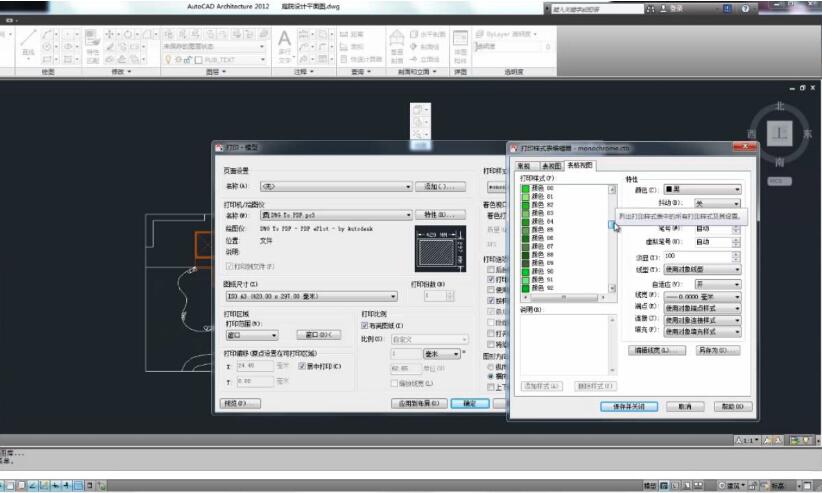
Task: Uncheck the 布满图纸 fit to paper checkbox
Action: click(x=365, y=326)
